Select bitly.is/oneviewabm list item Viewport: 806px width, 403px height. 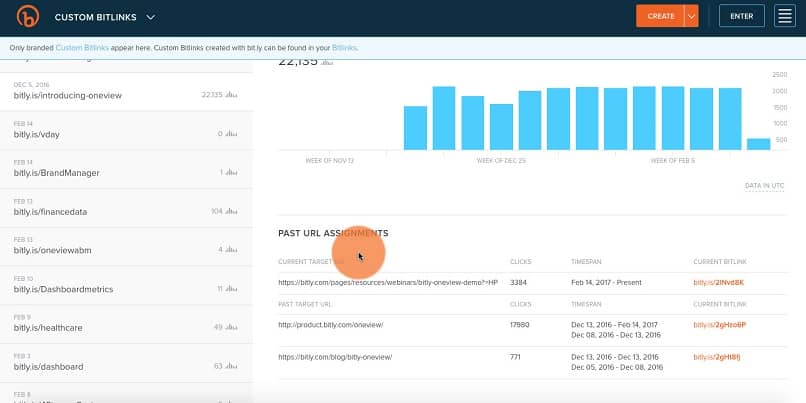[x=126, y=247]
